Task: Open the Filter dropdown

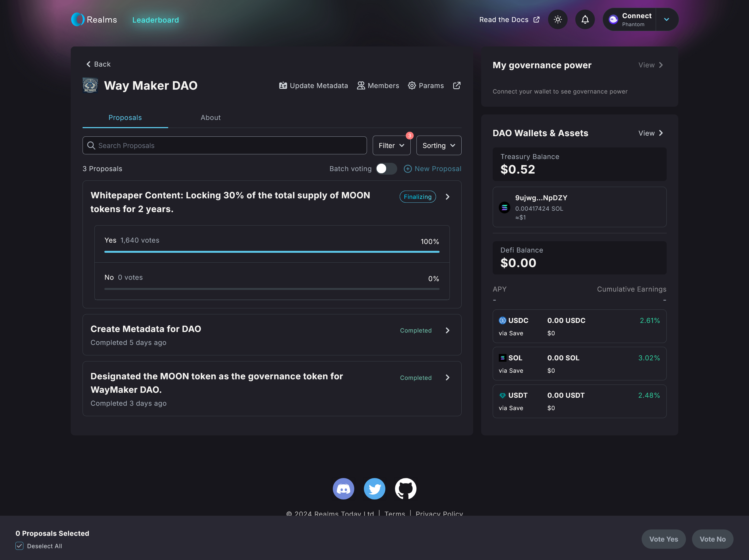Action: [391, 146]
